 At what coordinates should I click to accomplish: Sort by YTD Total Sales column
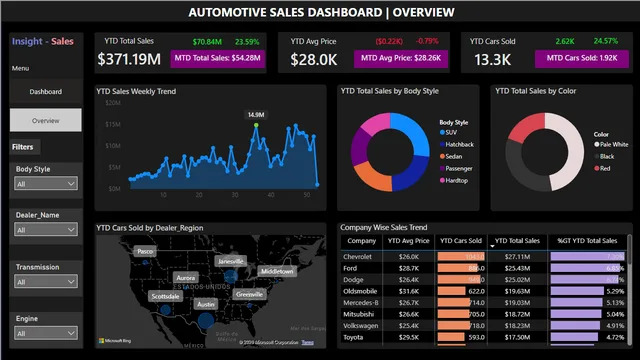click(517, 241)
